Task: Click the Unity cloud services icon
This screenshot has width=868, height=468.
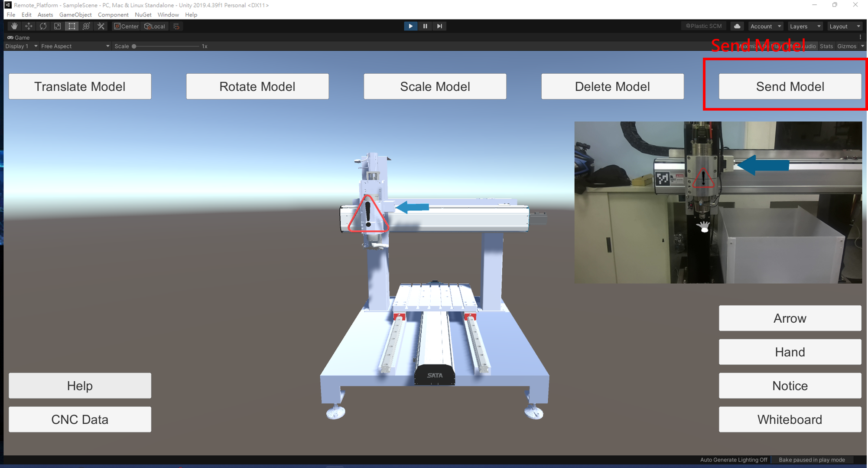Action: coord(737,26)
